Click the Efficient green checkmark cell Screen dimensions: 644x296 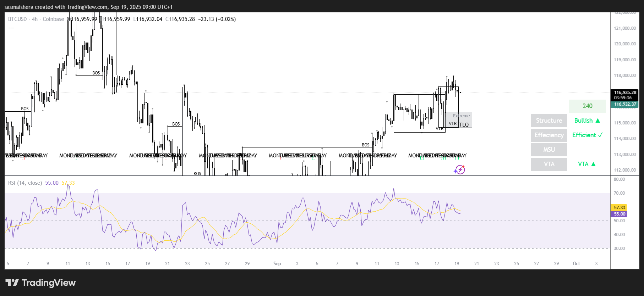(x=587, y=135)
